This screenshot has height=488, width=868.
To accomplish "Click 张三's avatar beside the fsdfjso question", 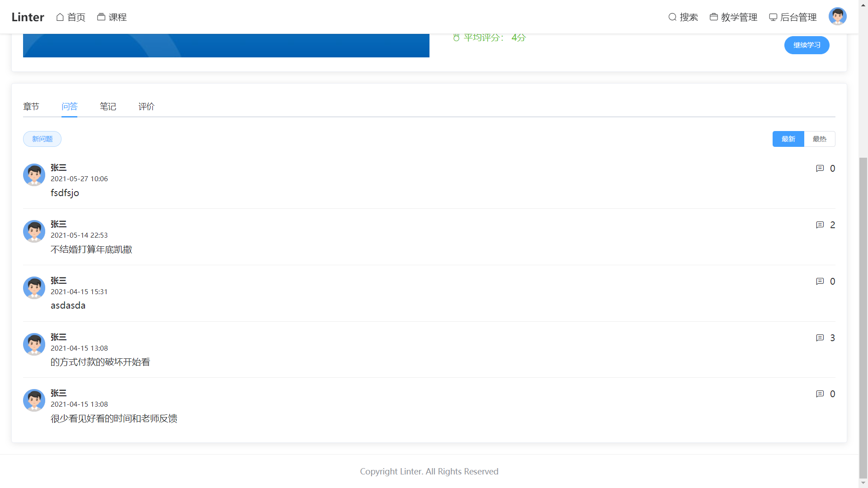I will tap(34, 175).
